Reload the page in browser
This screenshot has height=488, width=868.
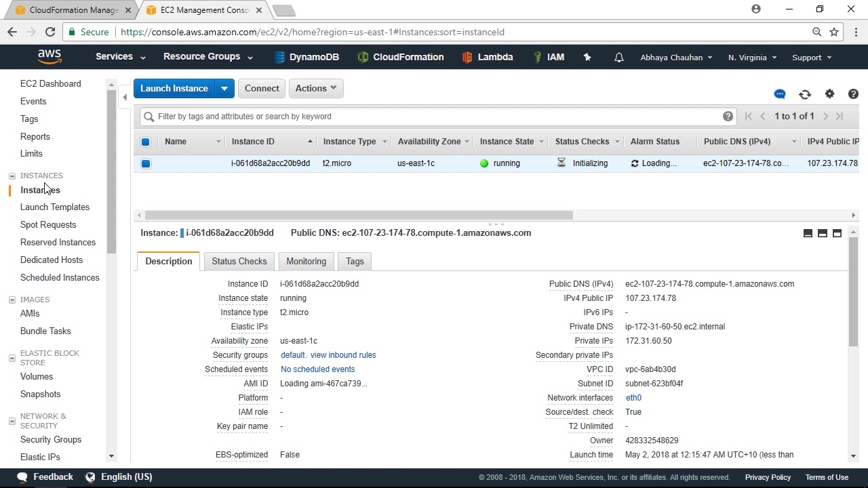[50, 32]
